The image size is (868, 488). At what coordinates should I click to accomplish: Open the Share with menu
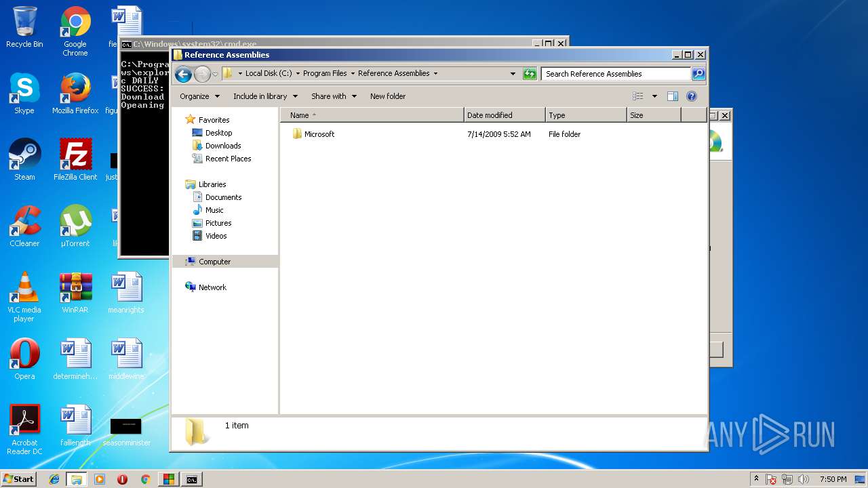click(334, 96)
